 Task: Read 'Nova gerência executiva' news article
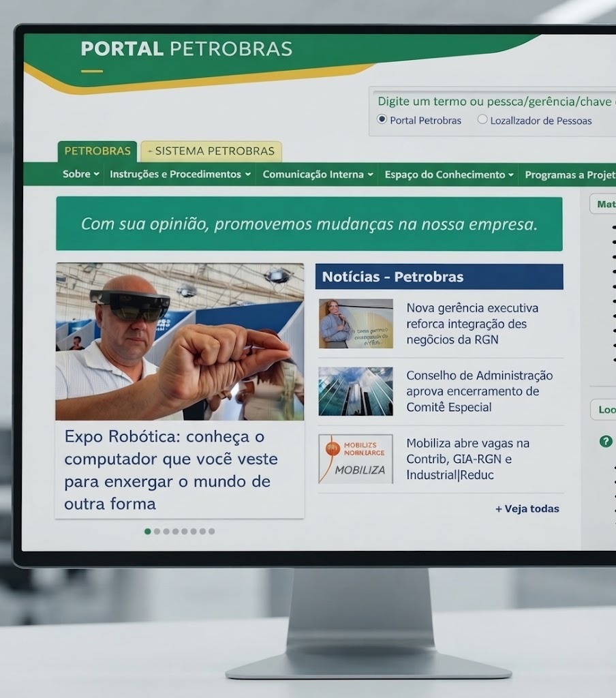pos(472,324)
